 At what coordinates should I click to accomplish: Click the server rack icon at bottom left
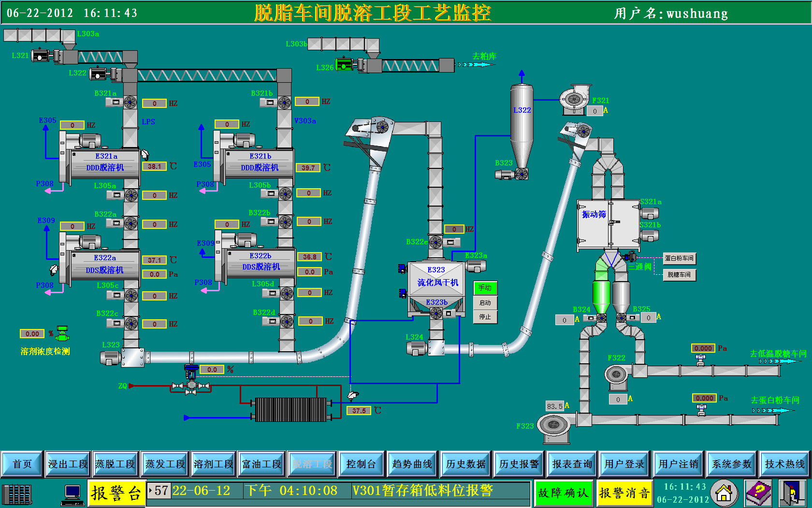click(17, 494)
